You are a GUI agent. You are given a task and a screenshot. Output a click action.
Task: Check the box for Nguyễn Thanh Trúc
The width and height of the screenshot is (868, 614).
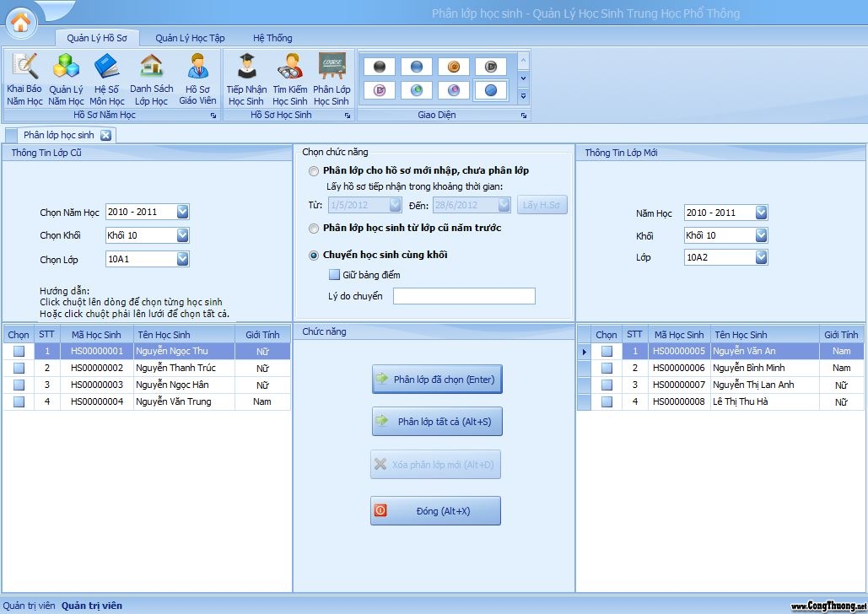19,369
